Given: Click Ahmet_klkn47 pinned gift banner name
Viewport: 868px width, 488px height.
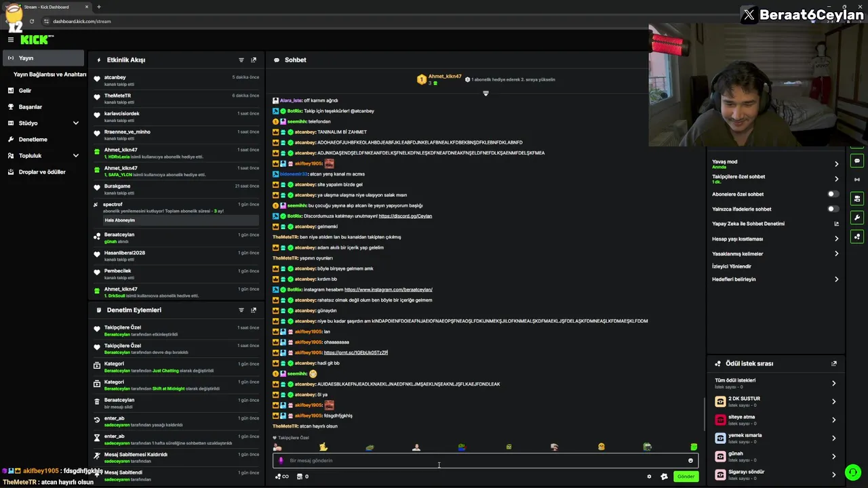Looking at the screenshot, I should (445, 77).
